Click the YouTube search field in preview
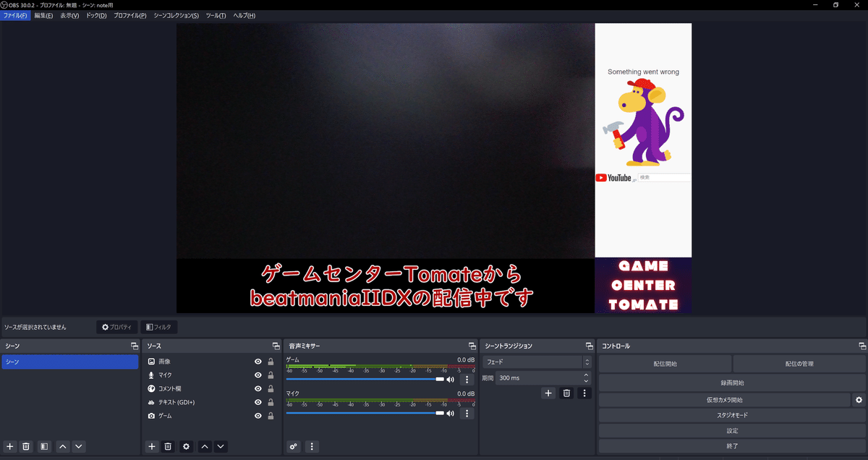 [x=664, y=177]
